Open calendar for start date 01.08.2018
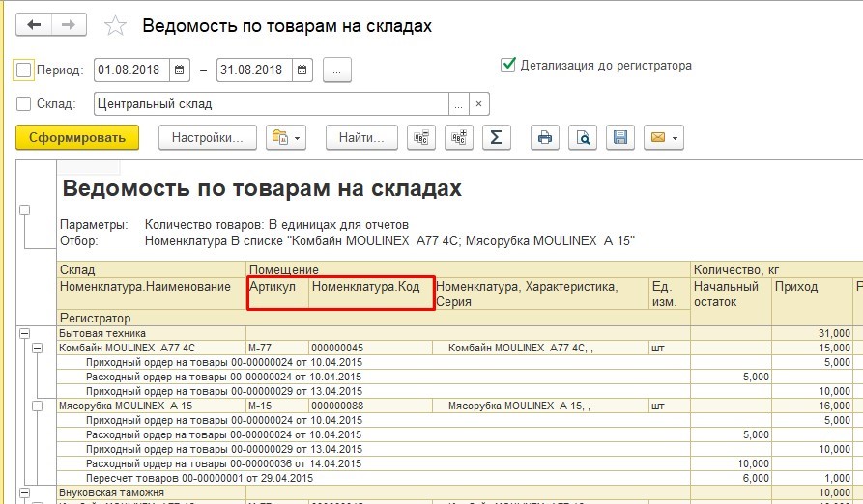This screenshot has width=863, height=504. [x=180, y=70]
